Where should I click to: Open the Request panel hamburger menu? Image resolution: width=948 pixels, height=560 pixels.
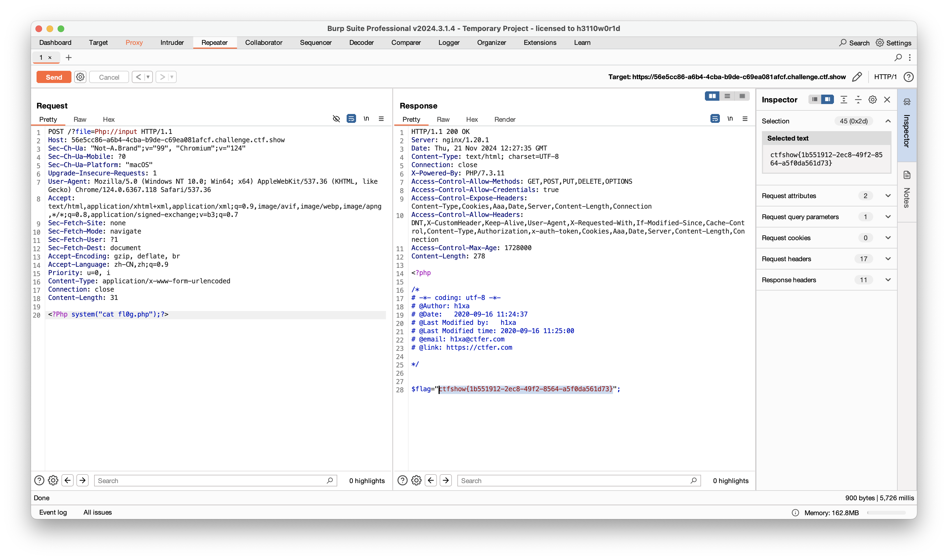pos(381,119)
